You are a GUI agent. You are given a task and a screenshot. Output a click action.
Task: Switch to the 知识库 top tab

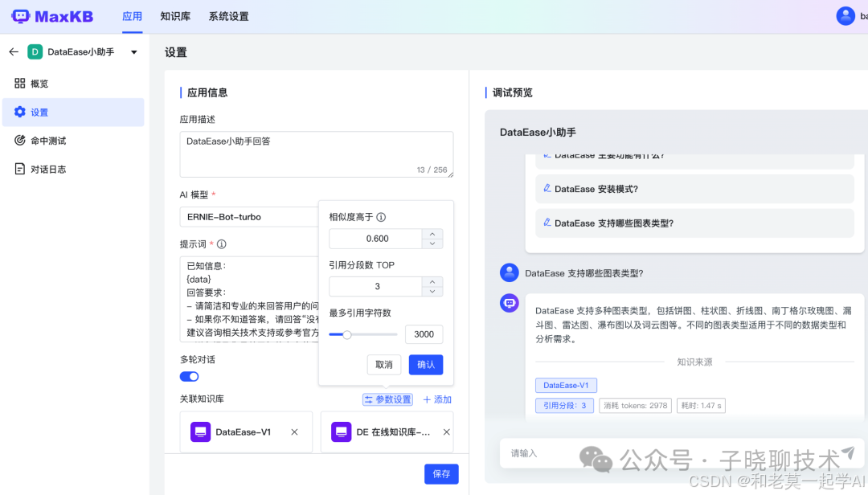pos(175,17)
